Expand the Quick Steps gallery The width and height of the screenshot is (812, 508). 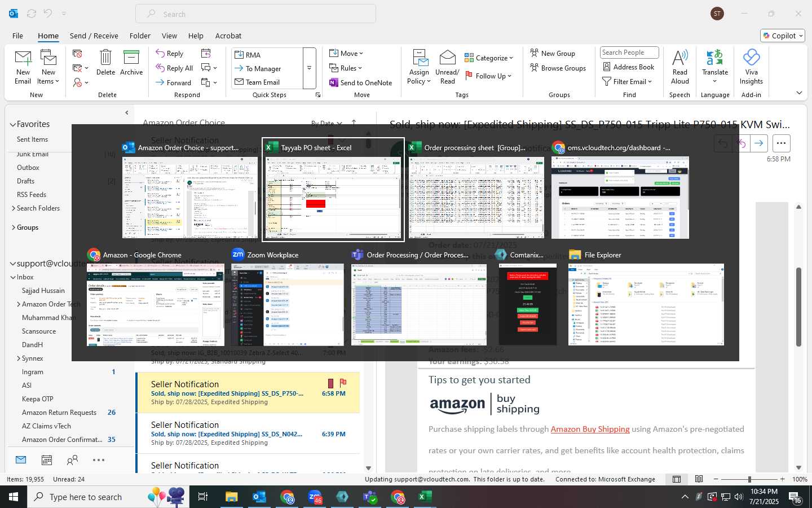[x=309, y=68]
